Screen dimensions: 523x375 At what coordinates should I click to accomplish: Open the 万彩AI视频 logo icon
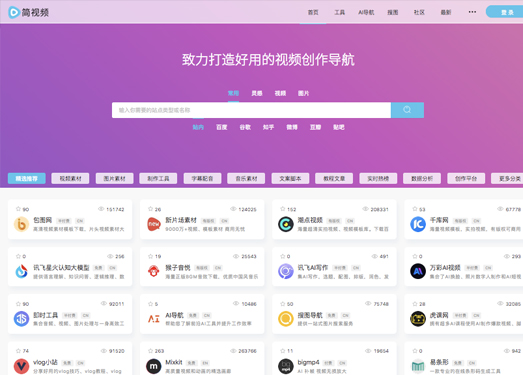[x=418, y=271]
